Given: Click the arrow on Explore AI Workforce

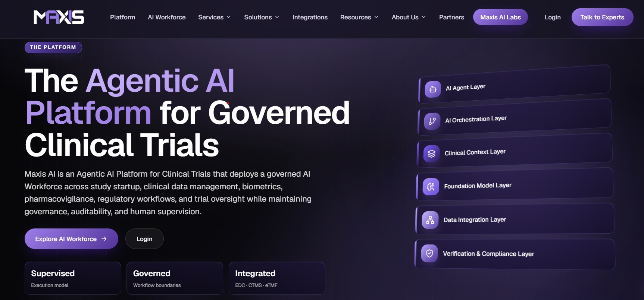Looking at the screenshot, I should point(104,239).
